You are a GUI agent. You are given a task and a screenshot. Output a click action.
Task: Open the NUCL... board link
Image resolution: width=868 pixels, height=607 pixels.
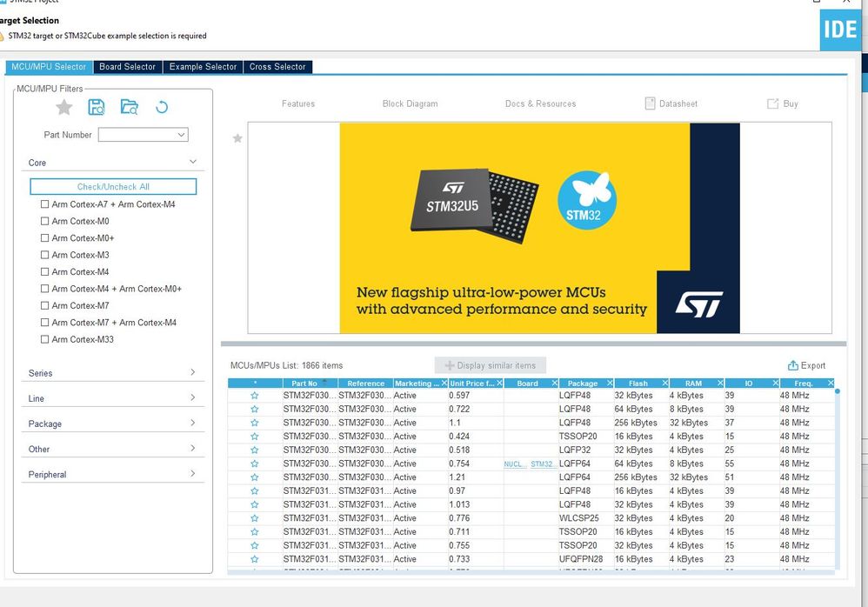click(516, 464)
